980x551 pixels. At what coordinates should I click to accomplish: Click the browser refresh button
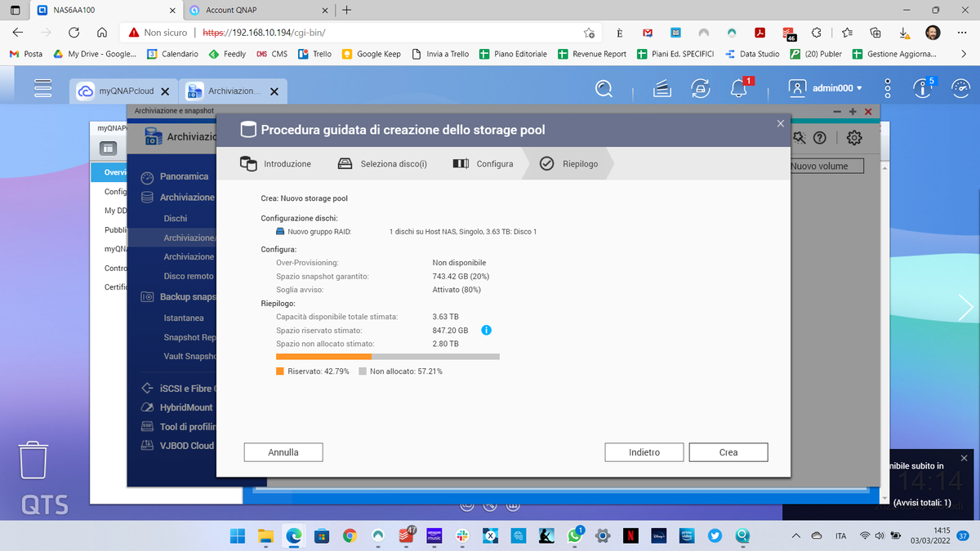click(73, 33)
